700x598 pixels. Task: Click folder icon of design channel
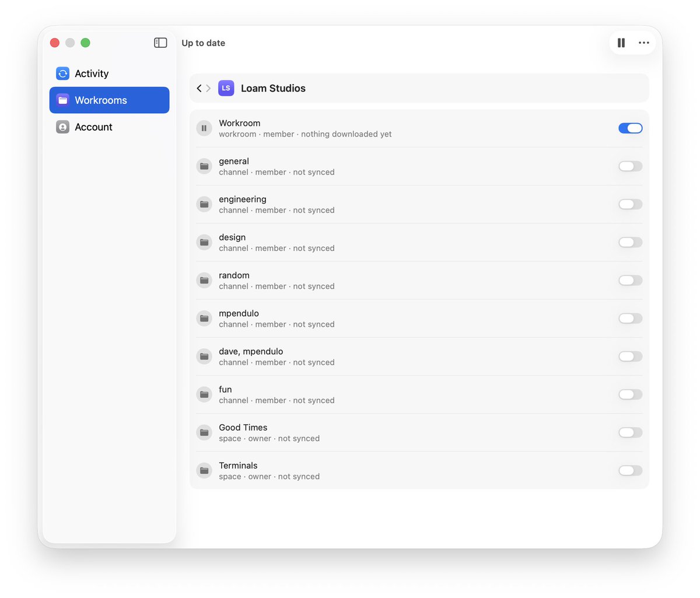[204, 242]
